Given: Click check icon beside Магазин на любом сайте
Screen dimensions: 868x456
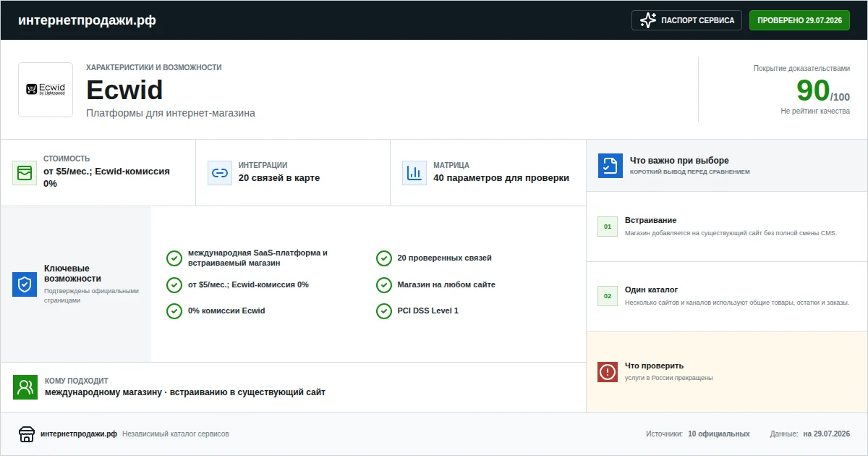Looking at the screenshot, I should (x=384, y=284).
